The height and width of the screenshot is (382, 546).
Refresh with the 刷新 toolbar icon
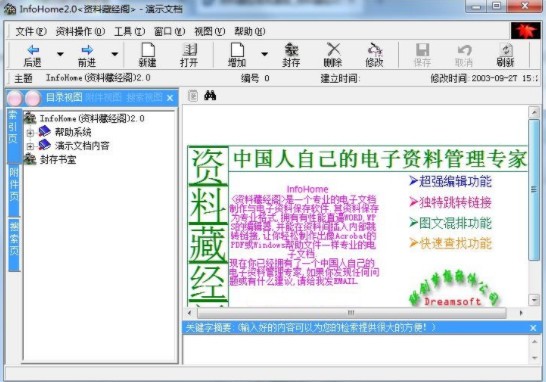(x=505, y=55)
